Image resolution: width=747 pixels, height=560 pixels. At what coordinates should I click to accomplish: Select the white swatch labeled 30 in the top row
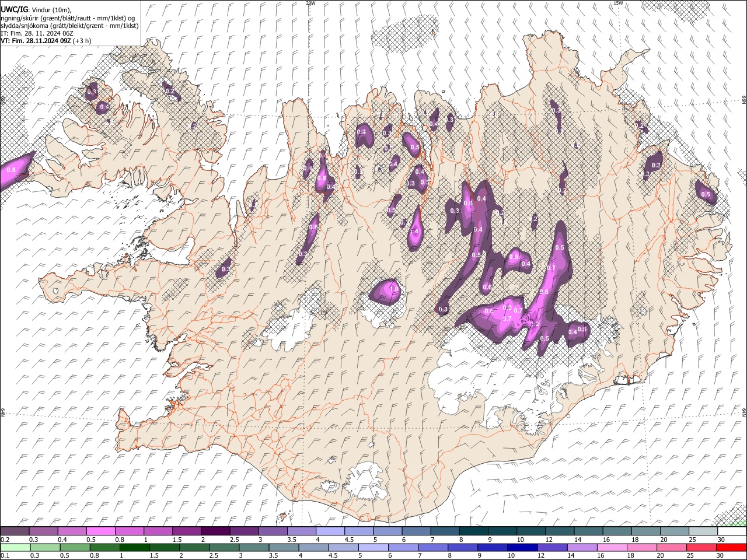pyautogui.click(x=732, y=531)
